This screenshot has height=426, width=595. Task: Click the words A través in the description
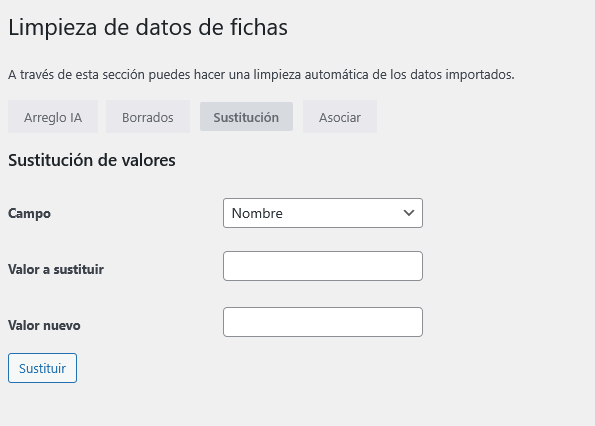point(31,74)
